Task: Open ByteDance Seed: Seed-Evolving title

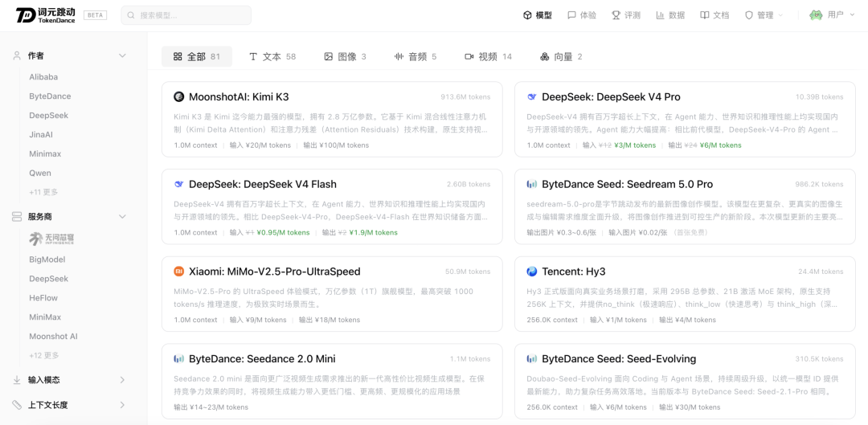Action: coord(619,358)
